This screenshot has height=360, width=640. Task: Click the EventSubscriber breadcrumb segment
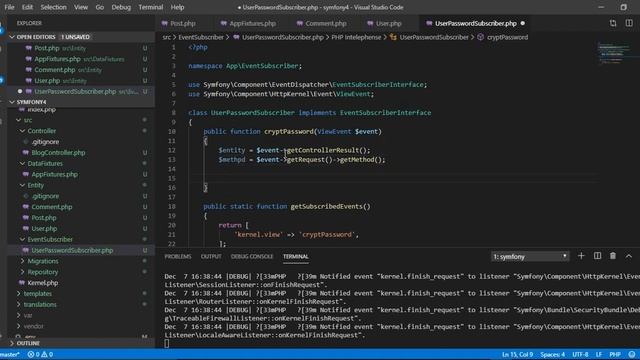201,37
